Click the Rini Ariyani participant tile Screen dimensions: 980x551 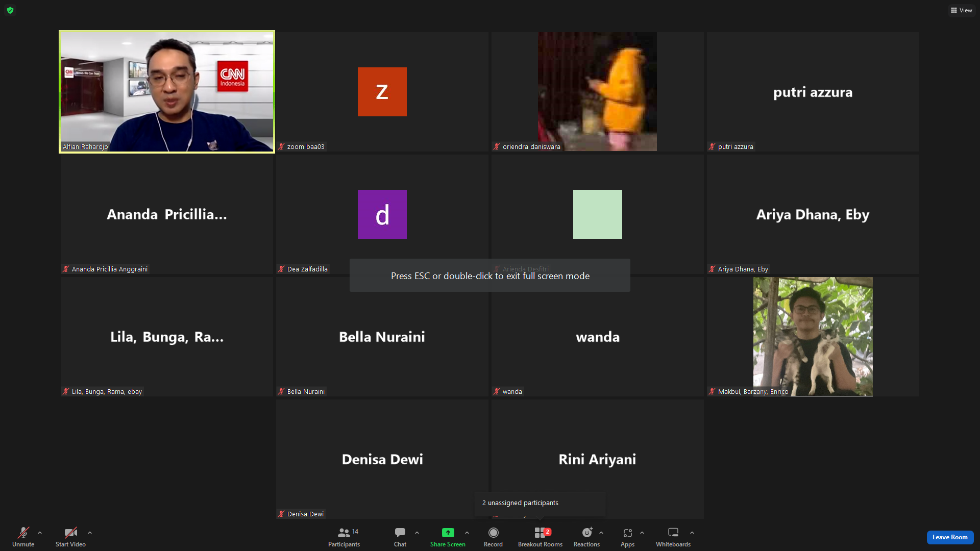click(598, 459)
